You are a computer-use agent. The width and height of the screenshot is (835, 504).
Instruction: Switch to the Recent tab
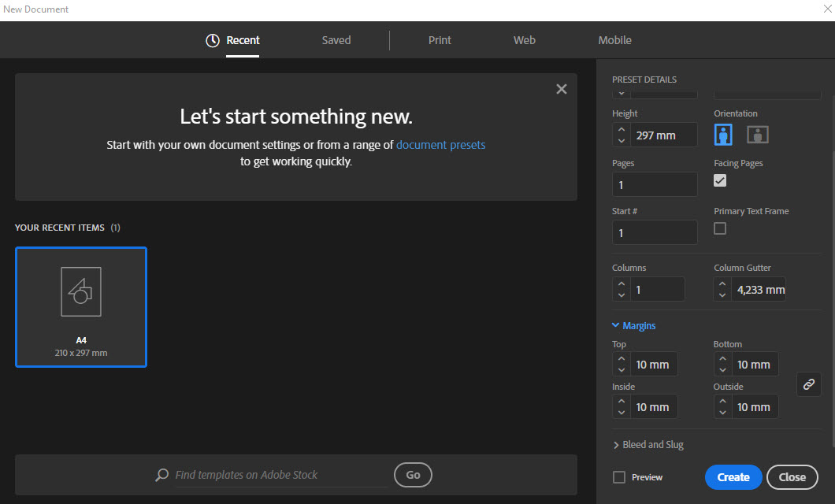click(x=243, y=40)
